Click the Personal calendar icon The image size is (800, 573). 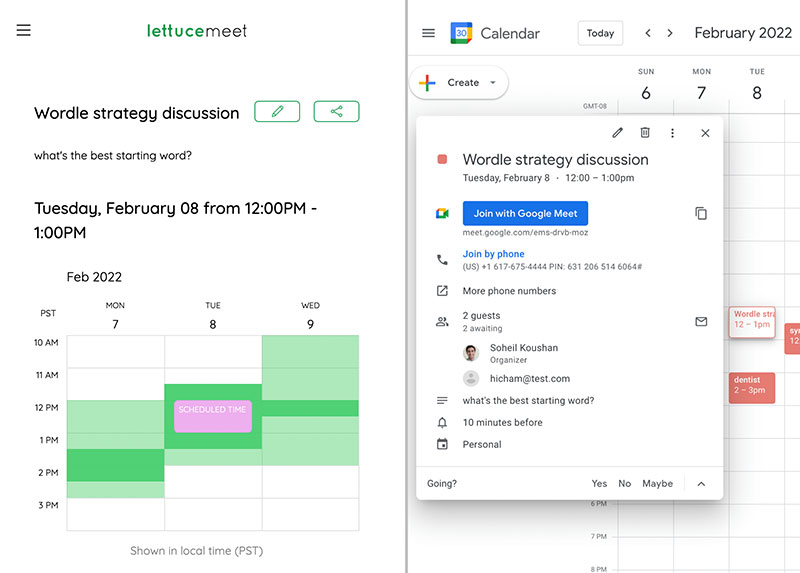pos(442,444)
